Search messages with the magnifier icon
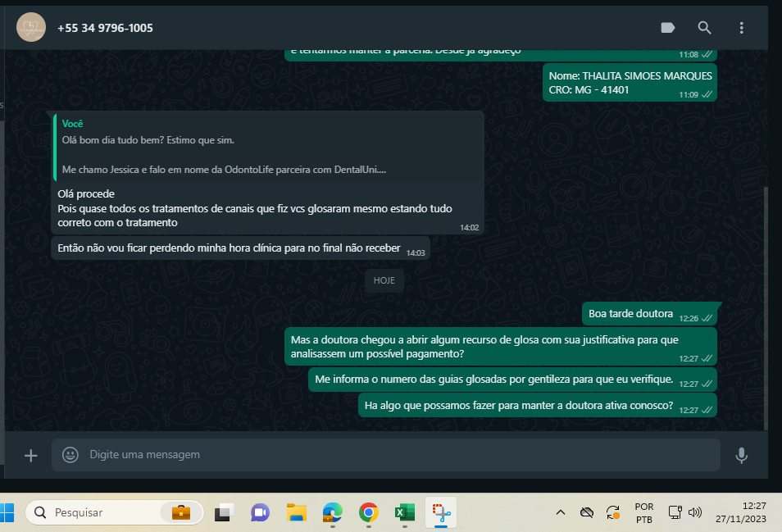 click(704, 28)
